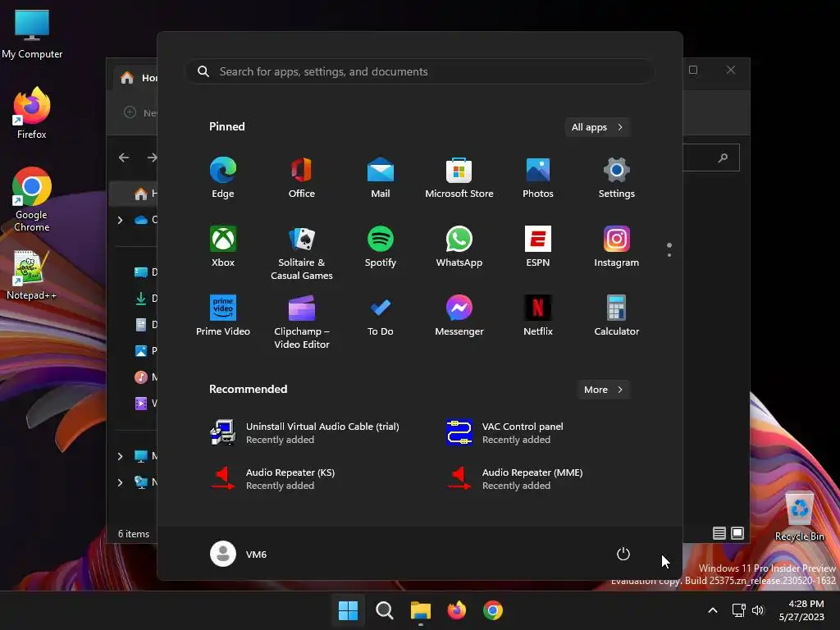The width and height of the screenshot is (840, 630).
Task: Launch Netflix
Action: [538, 316]
